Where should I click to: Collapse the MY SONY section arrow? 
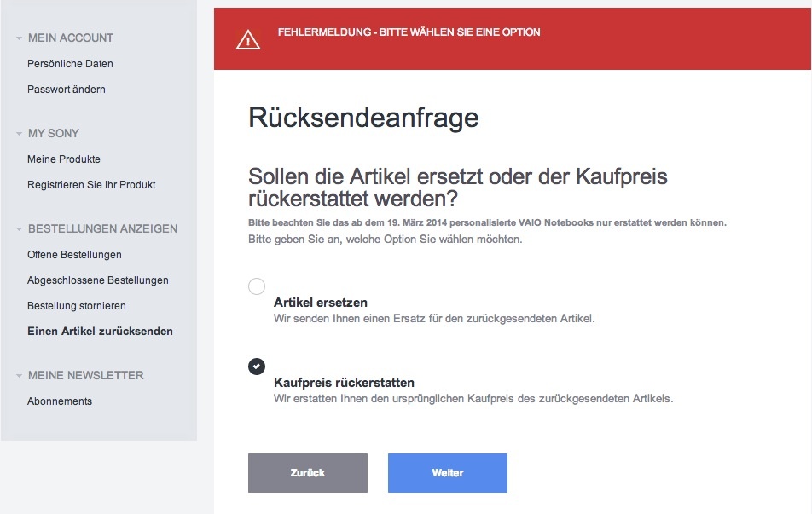[x=19, y=134]
